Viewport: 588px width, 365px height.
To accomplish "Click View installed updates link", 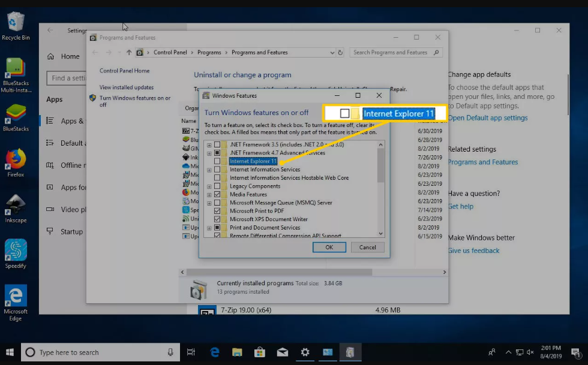I will pos(127,87).
